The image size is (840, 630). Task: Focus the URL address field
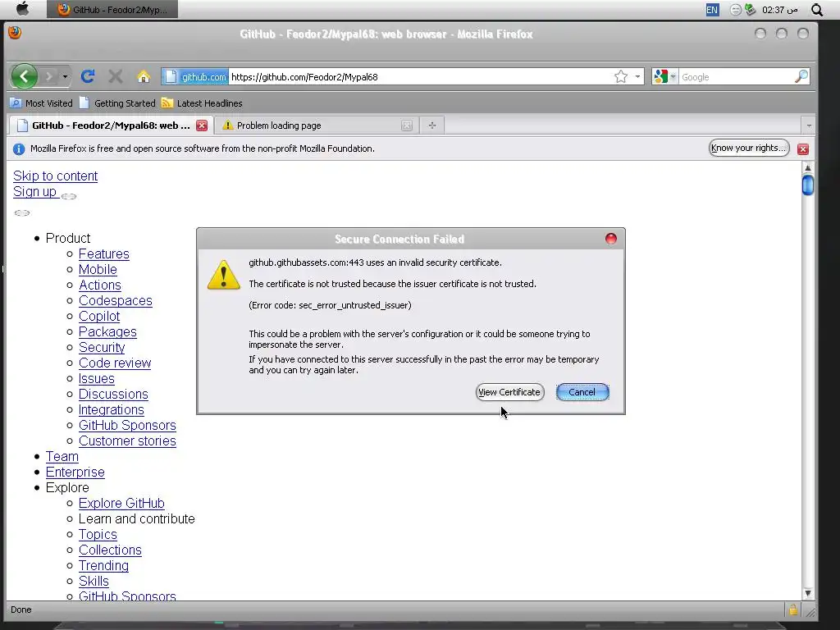pos(421,76)
